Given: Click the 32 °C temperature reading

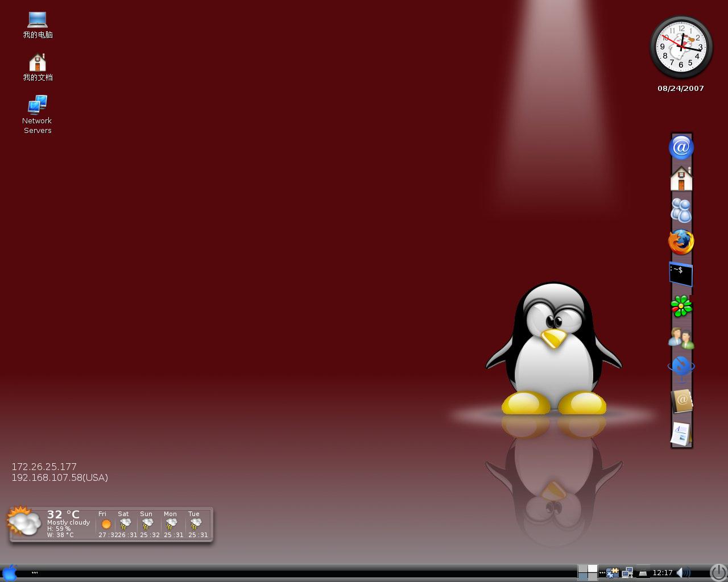Looking at the screenshot, I should pos(63,514).
